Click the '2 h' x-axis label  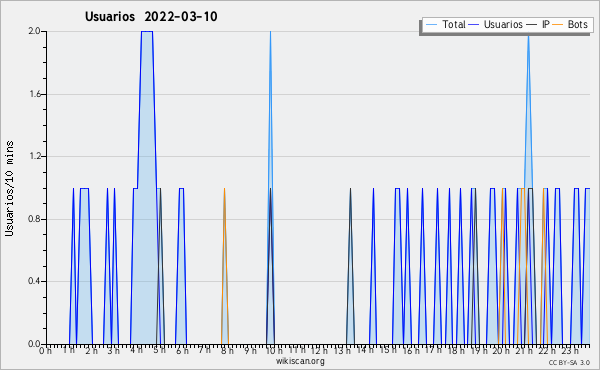tap(91, 351)
